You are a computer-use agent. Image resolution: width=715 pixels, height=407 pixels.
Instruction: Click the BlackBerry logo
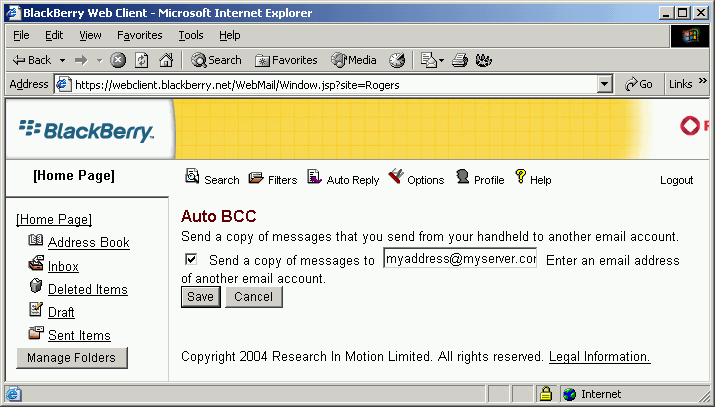(87, 130)
